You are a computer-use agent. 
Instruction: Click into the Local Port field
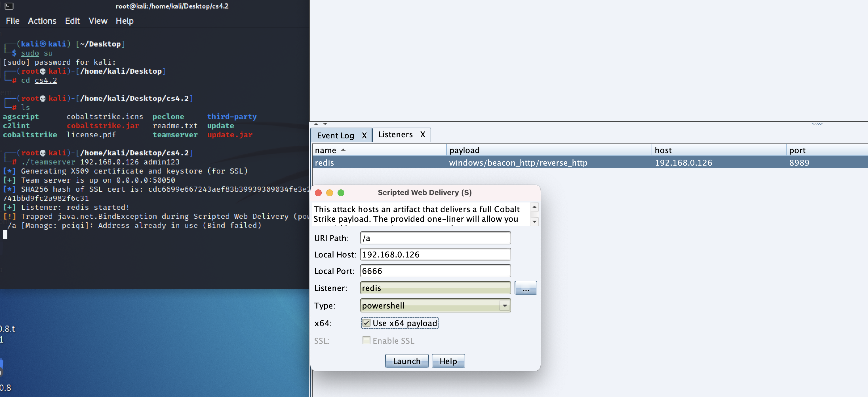pos(435,271)
